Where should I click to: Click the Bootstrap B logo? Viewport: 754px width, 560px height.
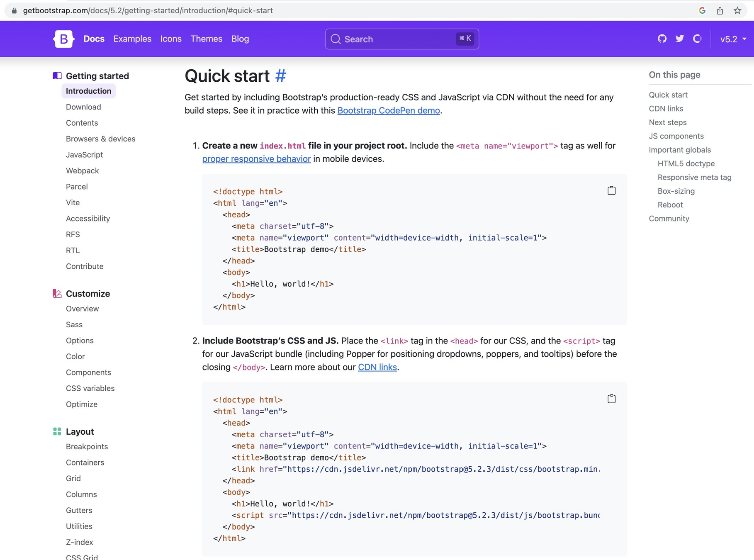pyautogui.click(x=63, y=39)
